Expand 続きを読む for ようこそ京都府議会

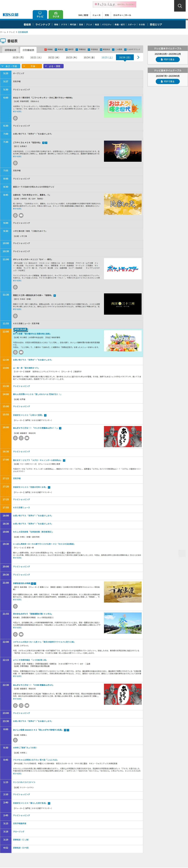17,676
